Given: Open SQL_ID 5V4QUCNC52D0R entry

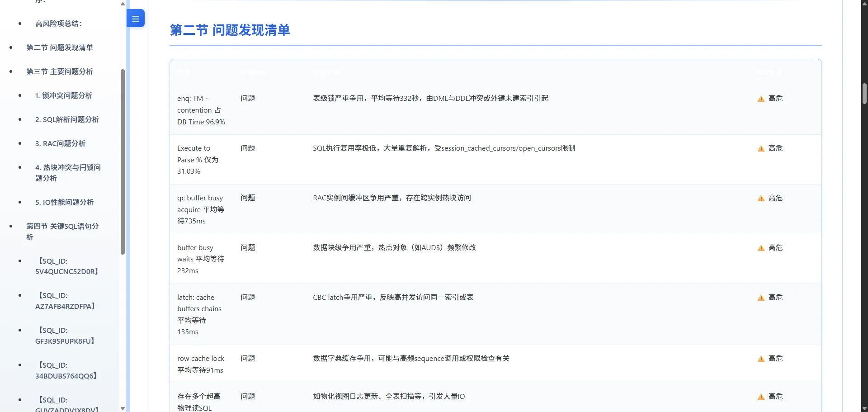Looking at the screenshot, I should point(67,266).
